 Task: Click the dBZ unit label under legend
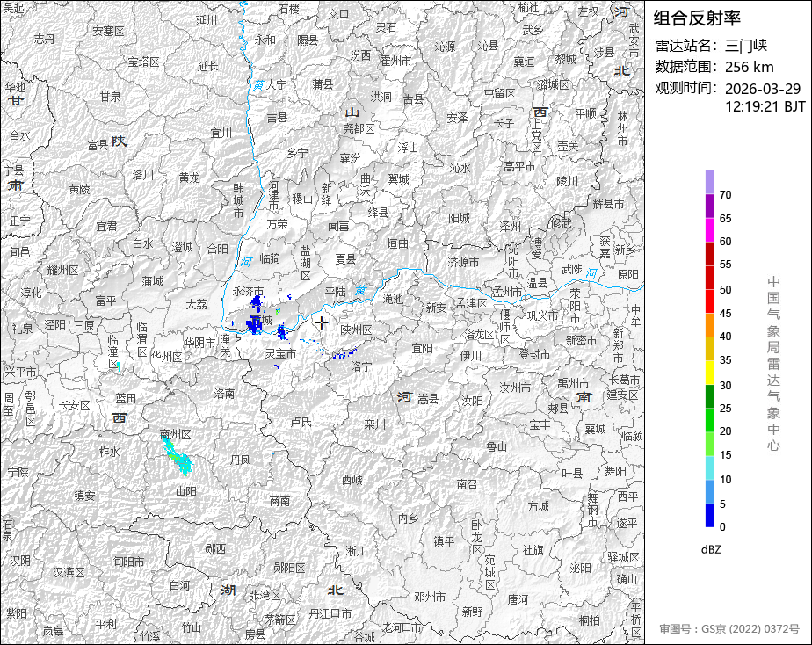point(711,549)
